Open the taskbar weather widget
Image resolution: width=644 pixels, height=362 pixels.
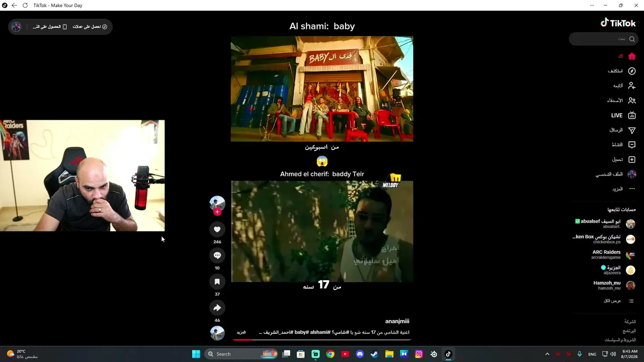[x=22, y=354]
